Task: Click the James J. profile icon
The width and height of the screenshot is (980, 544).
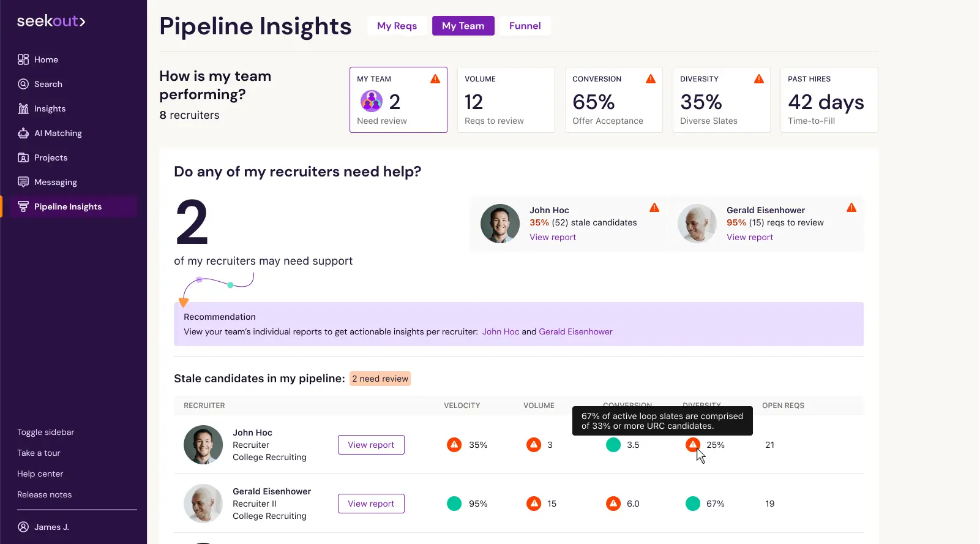Action: [23, 527]
